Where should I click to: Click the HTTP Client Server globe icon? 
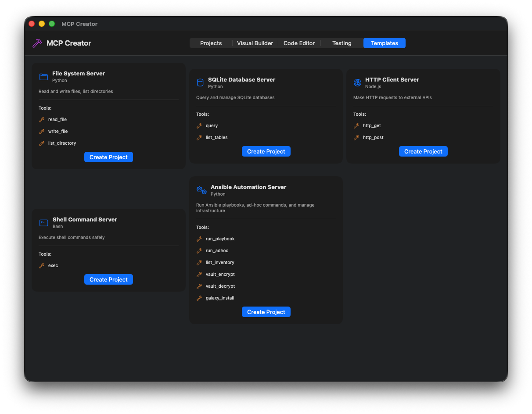click(x=357, y=82)
